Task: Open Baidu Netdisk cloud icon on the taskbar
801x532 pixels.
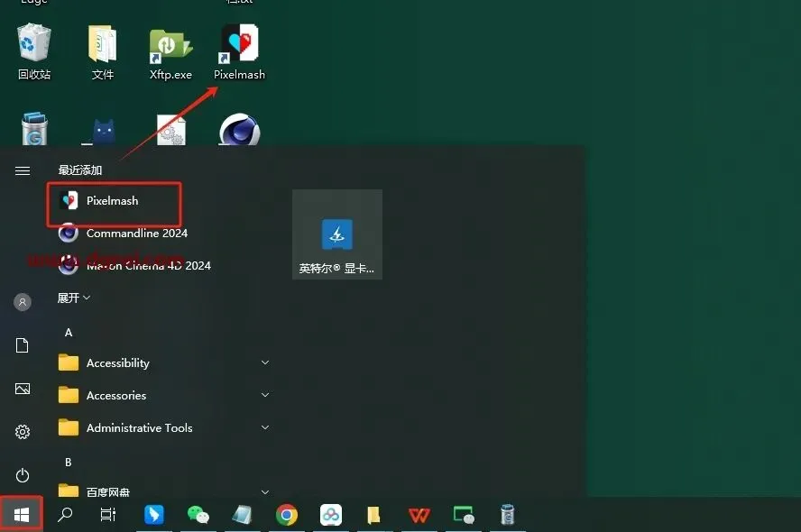Action: click(330, 515)
